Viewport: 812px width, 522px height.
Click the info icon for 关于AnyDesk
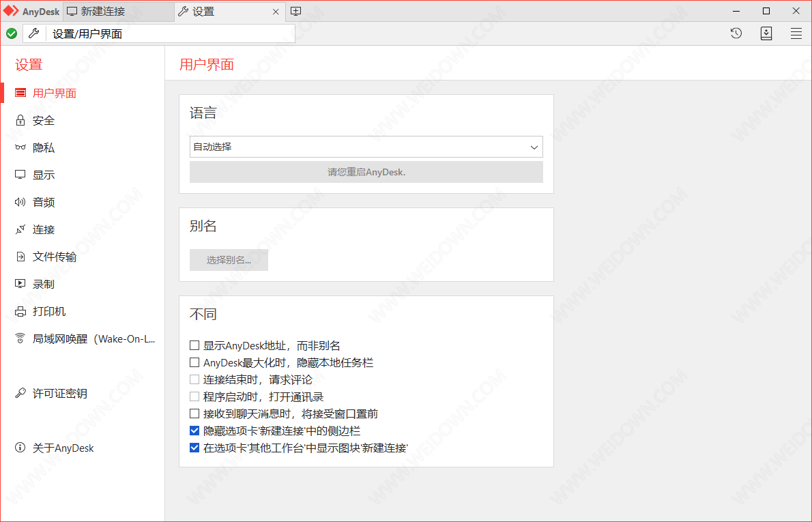pyautogui.click(x=20, y=448)
